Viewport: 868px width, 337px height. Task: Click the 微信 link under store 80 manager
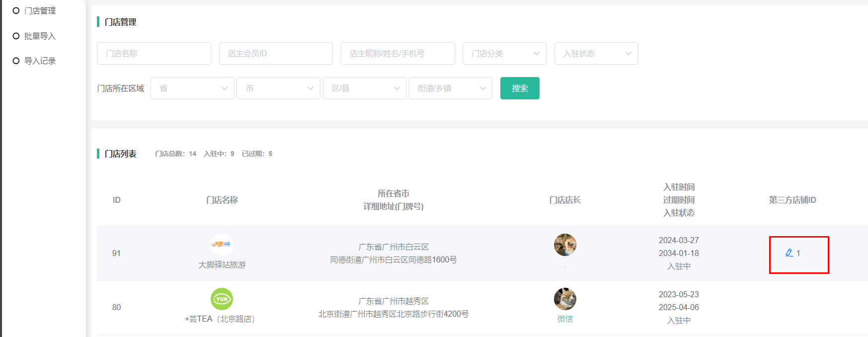(565, 319)
